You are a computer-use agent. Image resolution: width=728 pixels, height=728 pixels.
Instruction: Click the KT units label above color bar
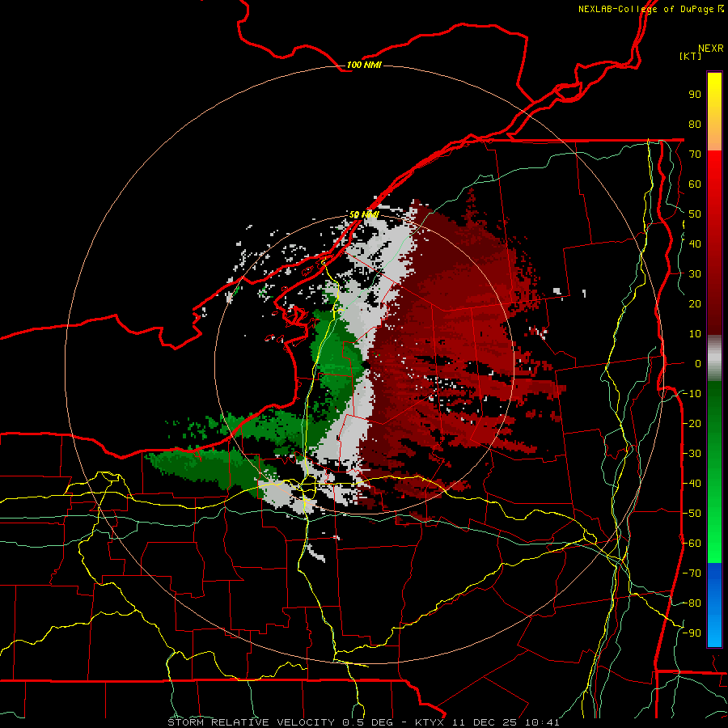(x=691, y=56)
